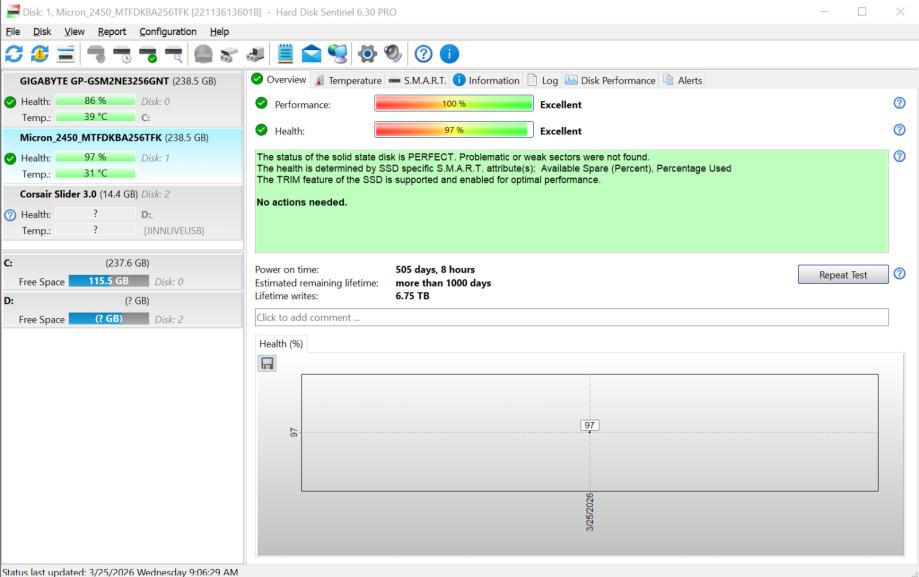
Task: Switch to the Overview tab
Action: [279, 79]
